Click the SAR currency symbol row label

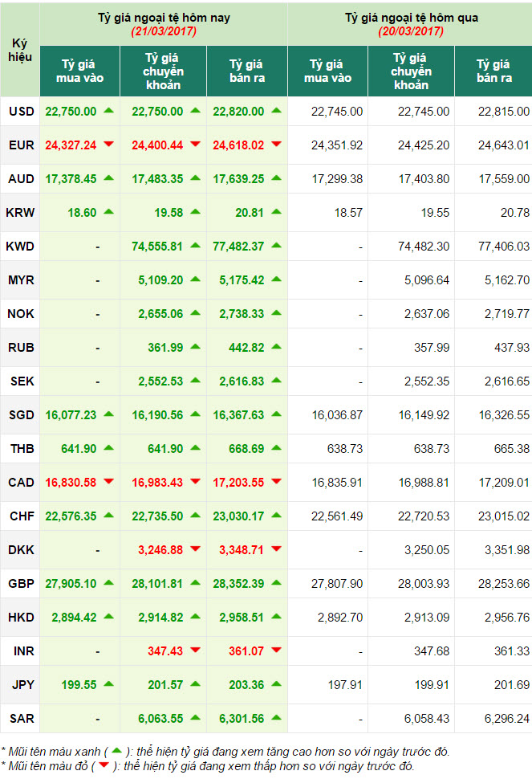(x=22, y=719)
